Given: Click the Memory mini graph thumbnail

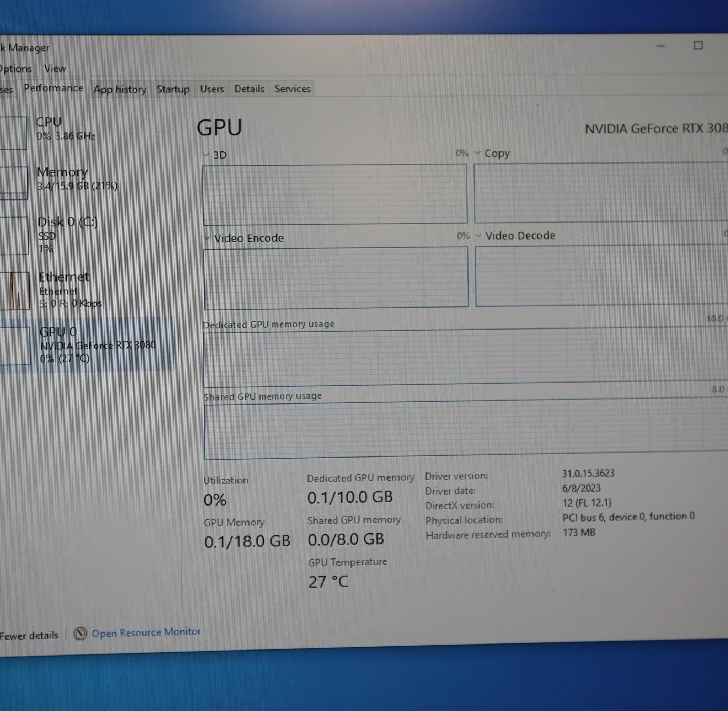Looking at the screenshot, I should click(14, 183).
